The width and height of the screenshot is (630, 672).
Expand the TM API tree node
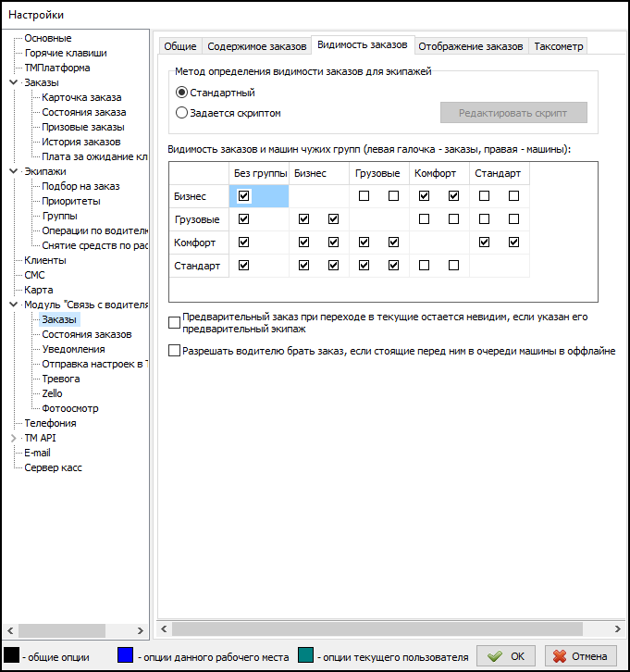[x=13, y=438]
